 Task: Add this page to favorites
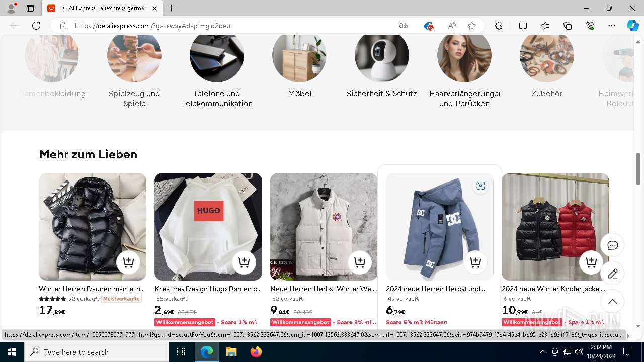point(472,26)
